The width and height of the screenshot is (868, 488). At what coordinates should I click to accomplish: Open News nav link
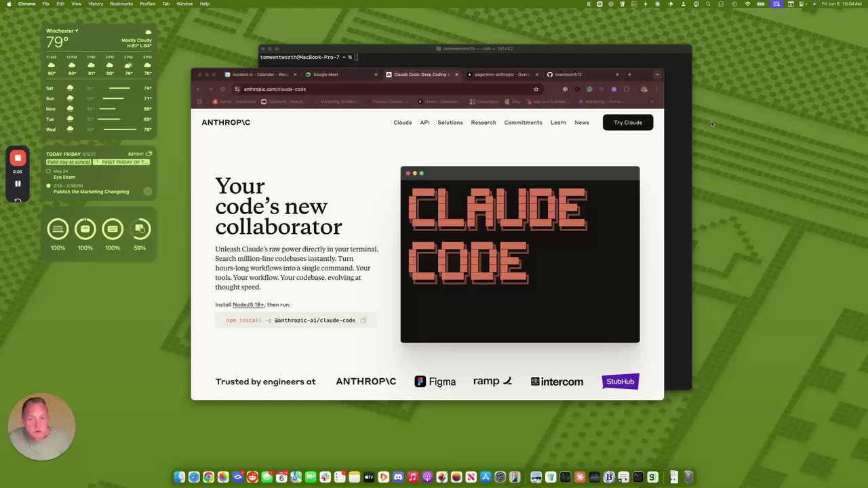point(582,123)
